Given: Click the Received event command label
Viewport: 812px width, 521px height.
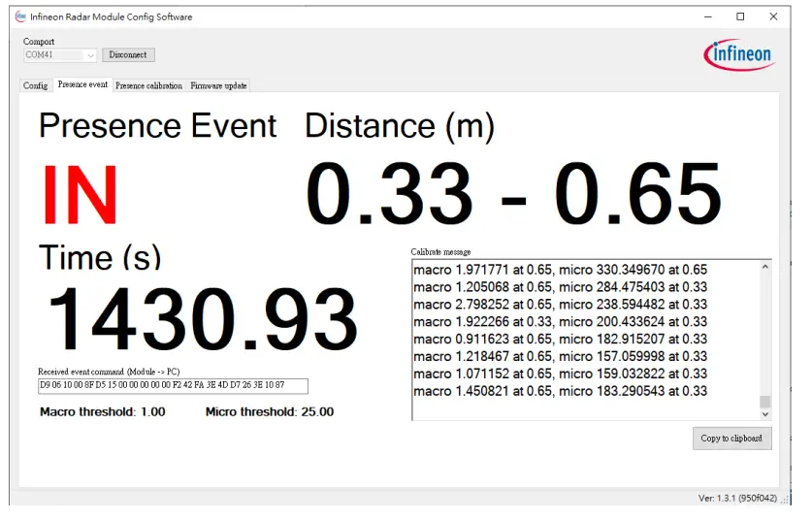Looking at the screenshot, I should 109,372.
